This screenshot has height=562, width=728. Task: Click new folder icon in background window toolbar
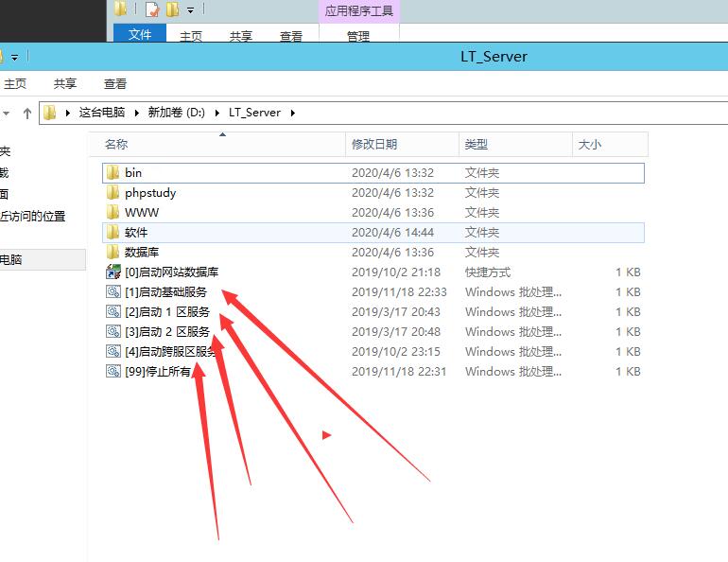pyautogui.click(x=172, y=9)
